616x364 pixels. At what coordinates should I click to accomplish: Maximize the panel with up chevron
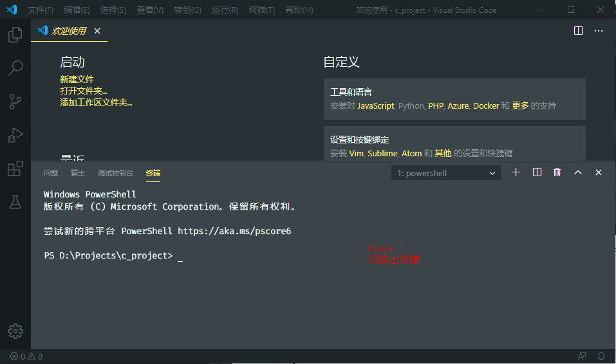[x=578, y=172]
